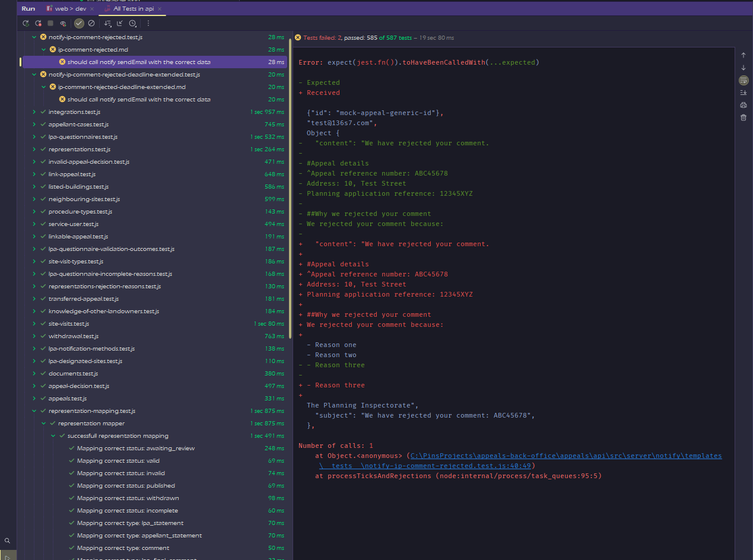Jump to previous failure with up arrow
753x560 pixels.
click(x=743, y=55)
